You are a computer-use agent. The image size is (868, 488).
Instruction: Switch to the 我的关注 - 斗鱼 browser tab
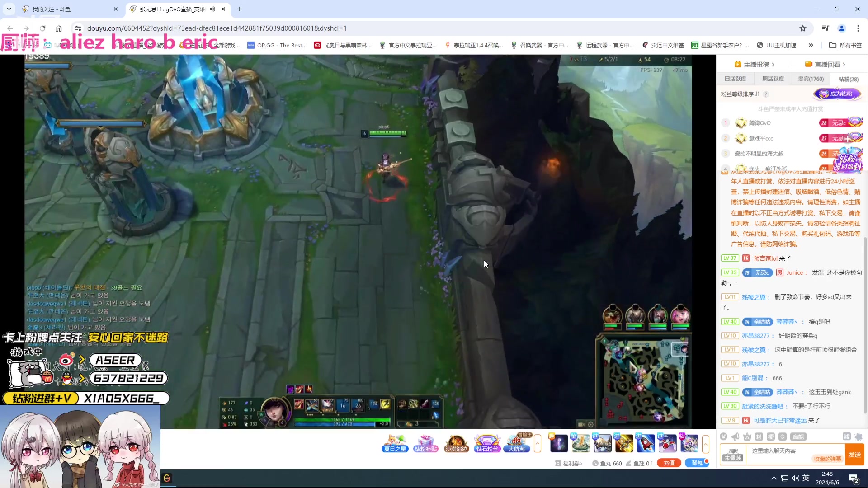(x=70, y=9)
